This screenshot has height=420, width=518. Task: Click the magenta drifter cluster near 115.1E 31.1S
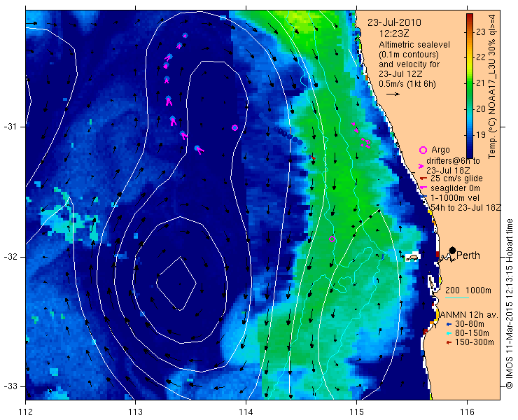point(365,143)
